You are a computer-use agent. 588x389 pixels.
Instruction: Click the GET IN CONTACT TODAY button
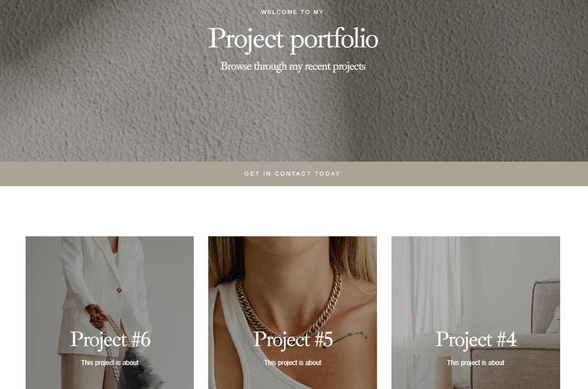tap(292, 174)
